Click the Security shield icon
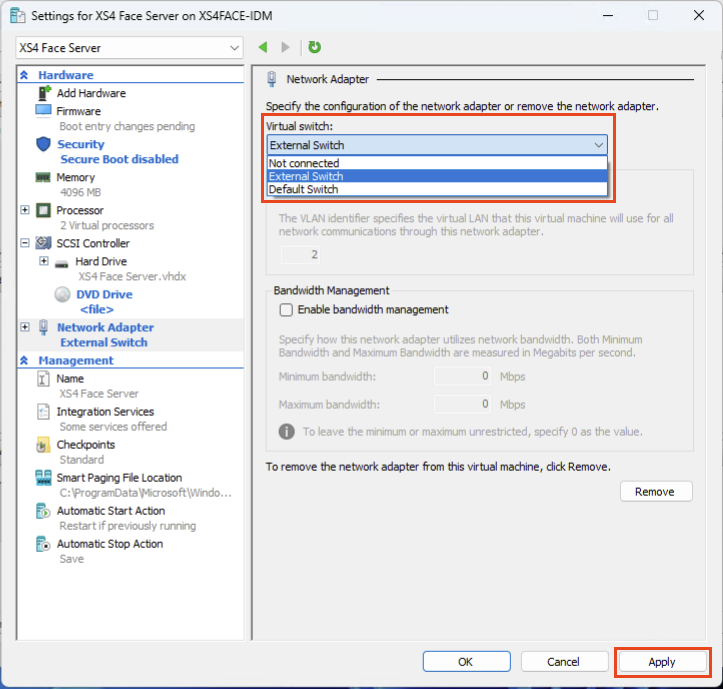The image size is (723, 689). pyautogui.click(x=43, y=144)
